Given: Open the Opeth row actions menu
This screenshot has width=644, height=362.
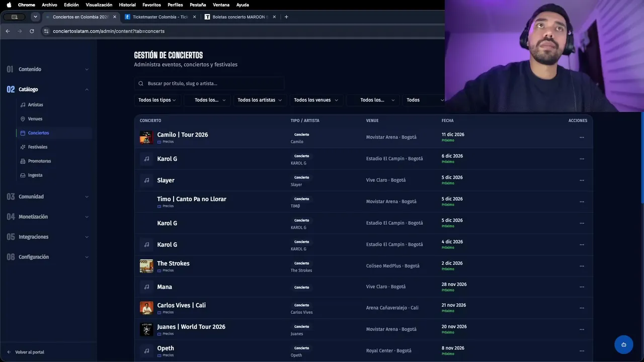Looking at the screenshot, I should (x=582, y=351).
